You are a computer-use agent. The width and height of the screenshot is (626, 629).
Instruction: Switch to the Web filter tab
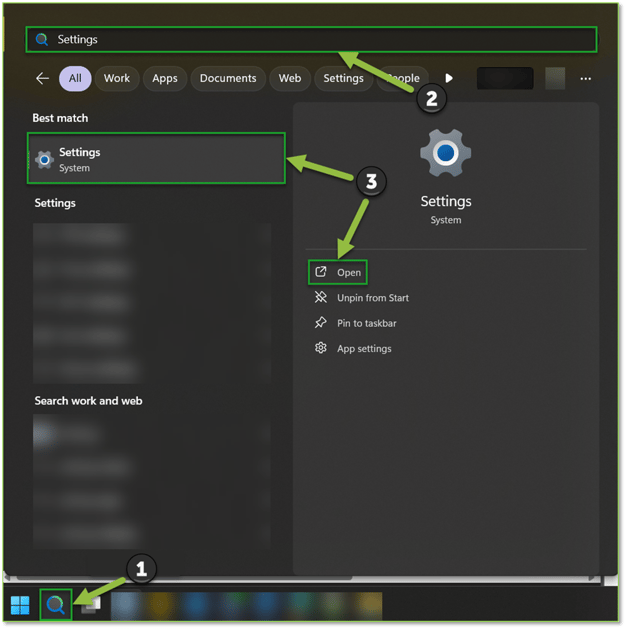290,78
